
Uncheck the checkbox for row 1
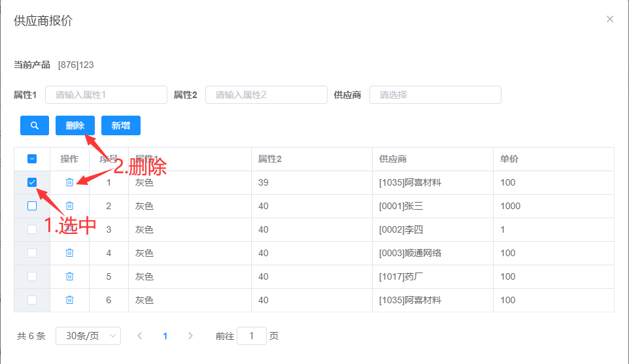[x=32, y=182]
